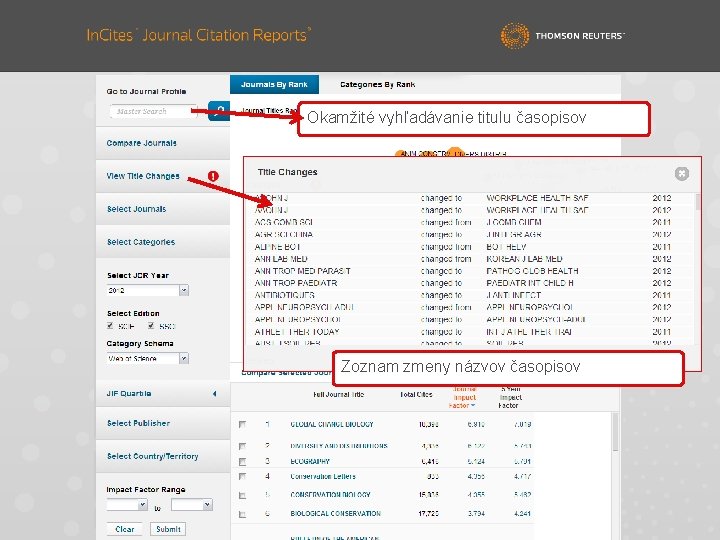
Task: Click the Clear button
Action: coord(124,529)
